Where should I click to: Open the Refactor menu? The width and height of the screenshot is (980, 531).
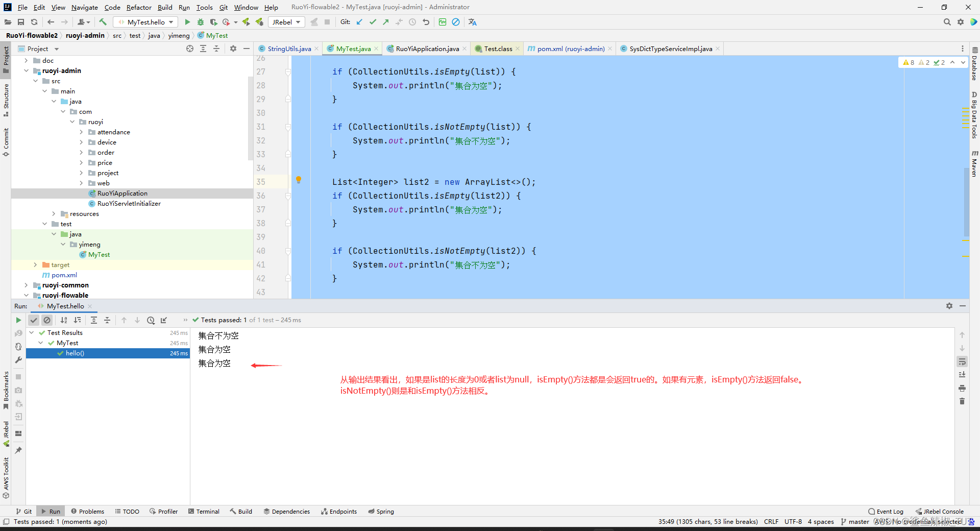coord(139,7)
